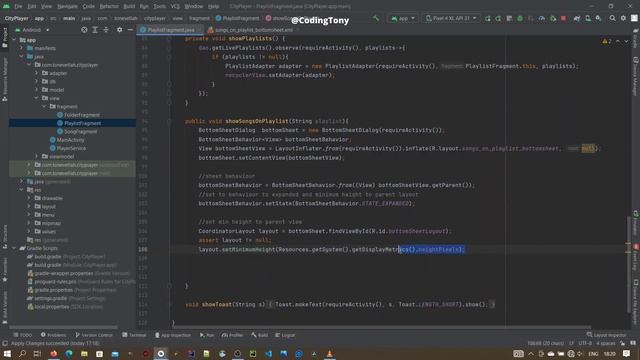This screenshot has height=360, width=640.
Task: Open the Device Manager toolbar icon
Action: (x=588, y=18)
